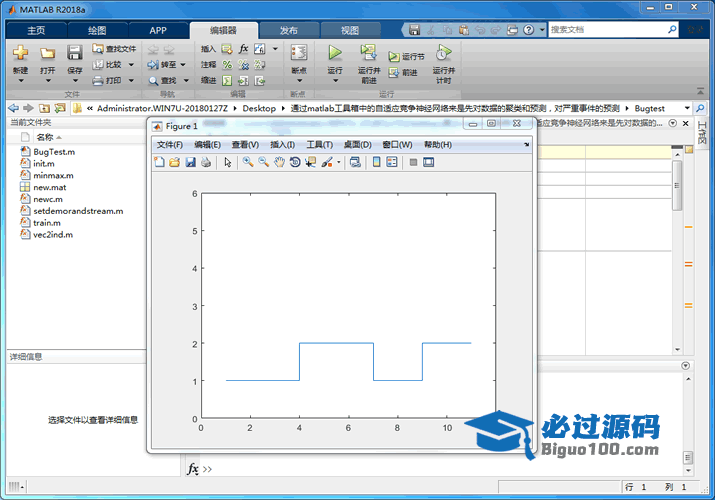Click Link Plot icon in figure toolbar
The image size is (715, 500).
[355, 162]
